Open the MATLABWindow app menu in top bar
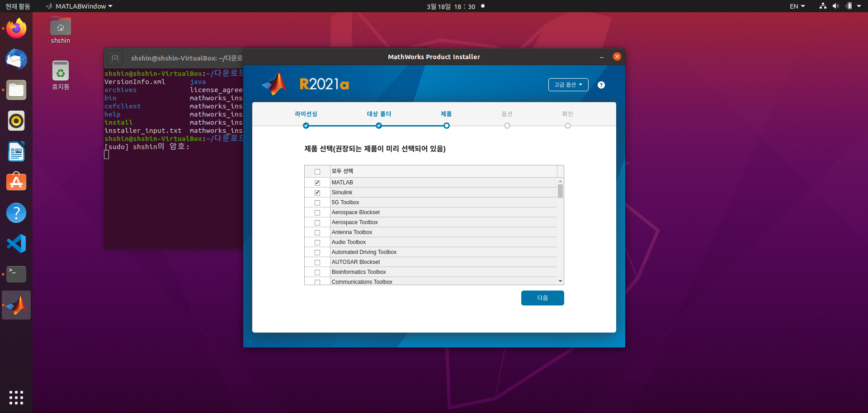This screenshot has height=413, width=868. pyautogui.click(x=79, y=6)
